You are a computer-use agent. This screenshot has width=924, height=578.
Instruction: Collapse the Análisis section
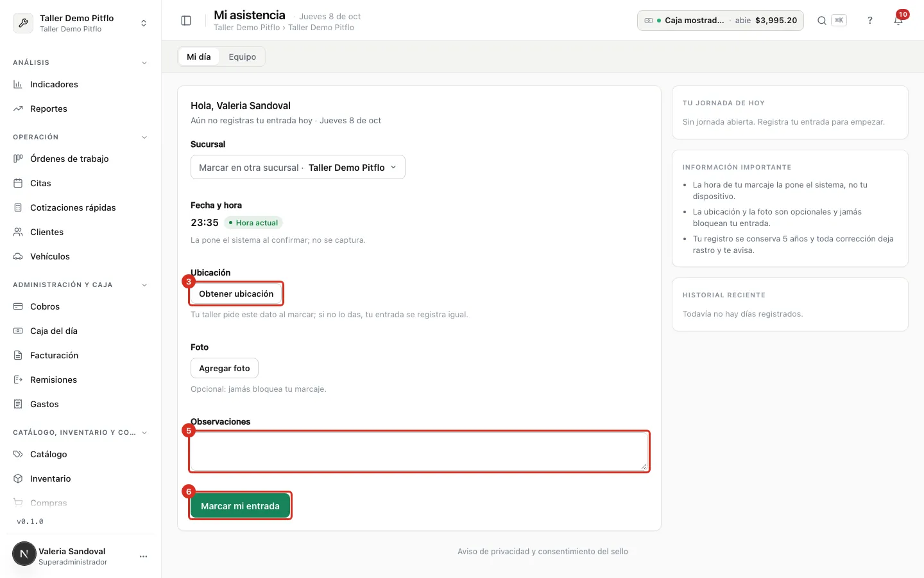click(144, 63)
